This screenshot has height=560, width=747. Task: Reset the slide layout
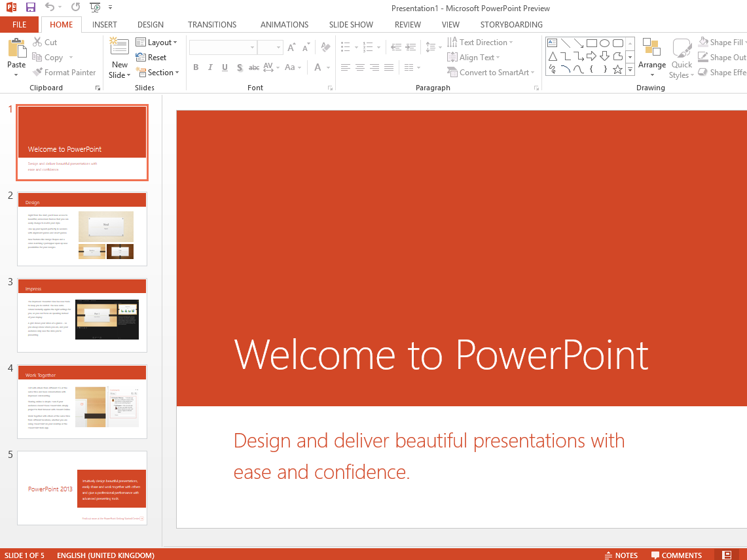[x=151, y=57]
